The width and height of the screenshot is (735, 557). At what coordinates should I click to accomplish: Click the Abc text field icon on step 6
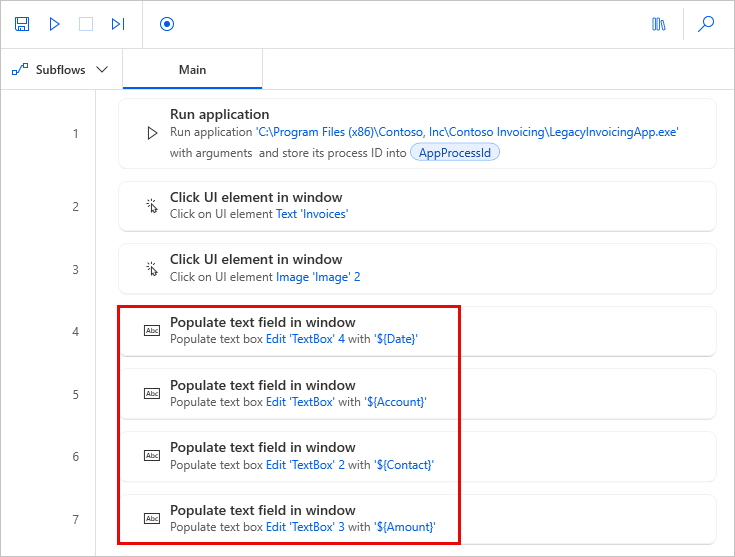(152, 456)
